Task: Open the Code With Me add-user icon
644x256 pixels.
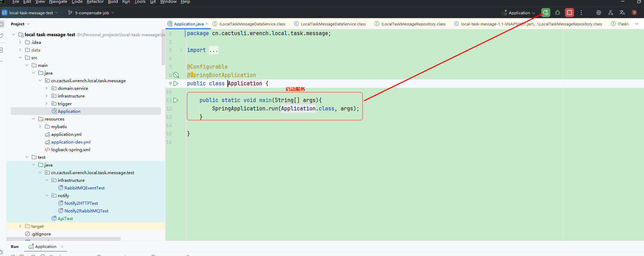Action: point(611,13)
